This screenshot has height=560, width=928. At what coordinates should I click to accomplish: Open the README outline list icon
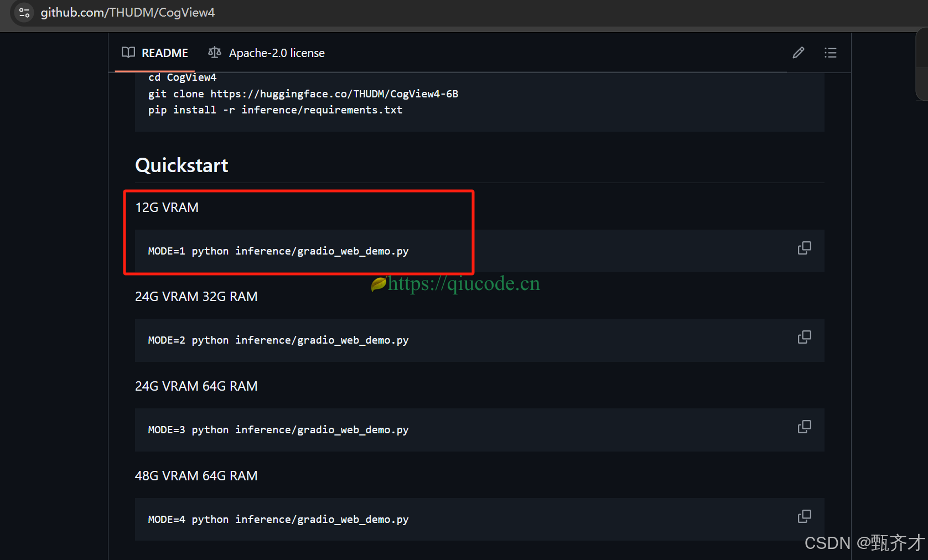[830, 53]
